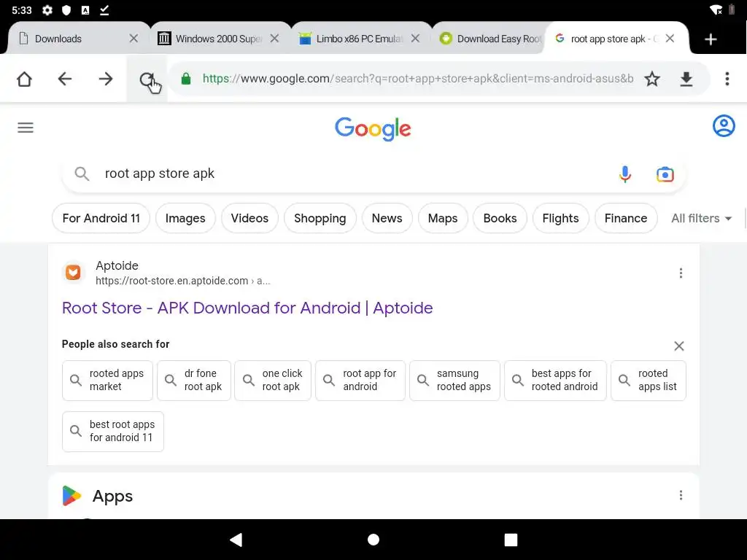Tap the green padlock security icon
Viewport: 747px width, 560px height.
click(186, 79)
